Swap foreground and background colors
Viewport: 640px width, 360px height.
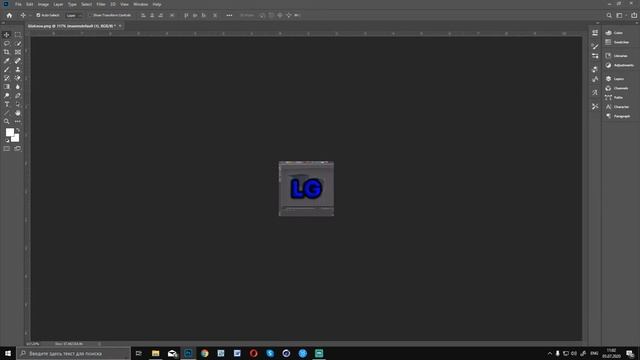18,130
